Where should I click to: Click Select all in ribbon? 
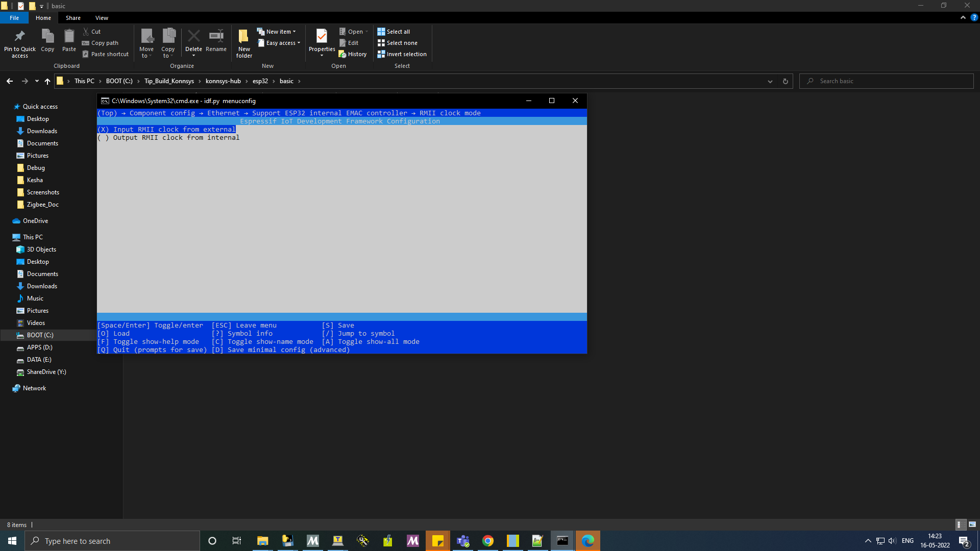(x=394, y=32)
